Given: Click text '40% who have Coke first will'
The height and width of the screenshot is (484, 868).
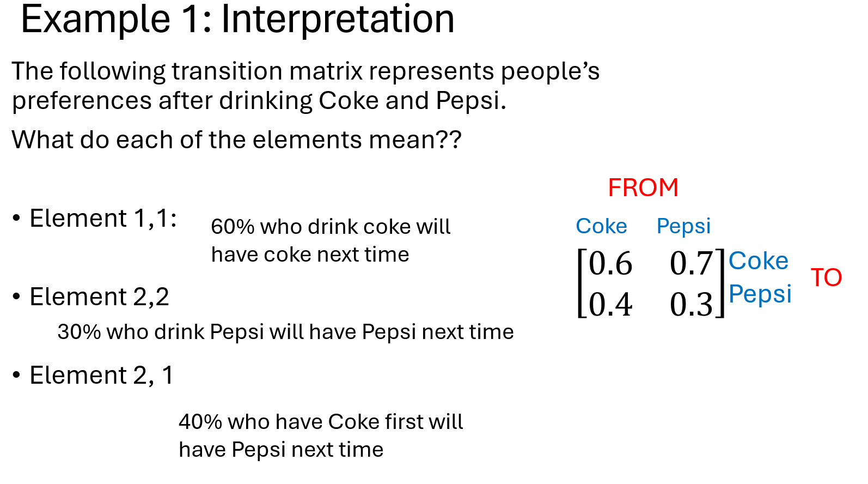Looking at the screenshot, I should point(321,422).
